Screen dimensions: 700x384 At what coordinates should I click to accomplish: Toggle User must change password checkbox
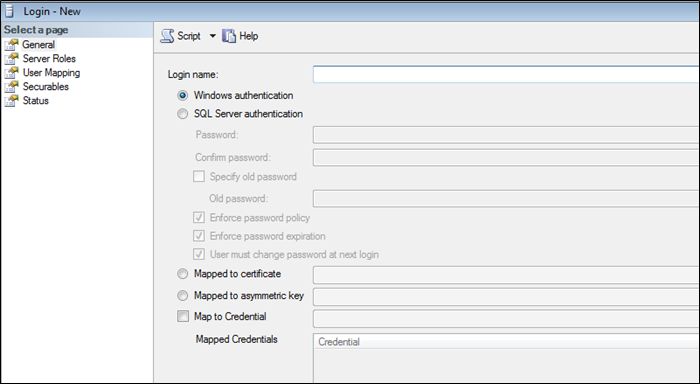point(199,254)
